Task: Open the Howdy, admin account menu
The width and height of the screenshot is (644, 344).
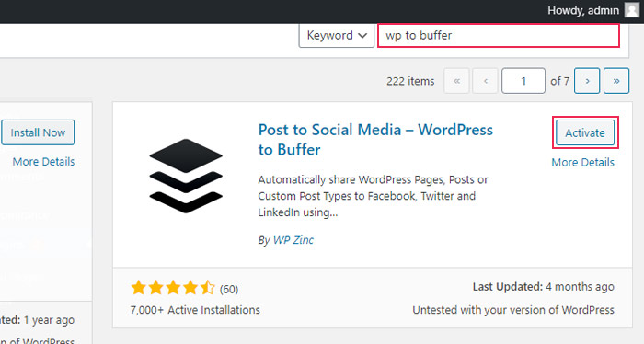Action: 593,10
